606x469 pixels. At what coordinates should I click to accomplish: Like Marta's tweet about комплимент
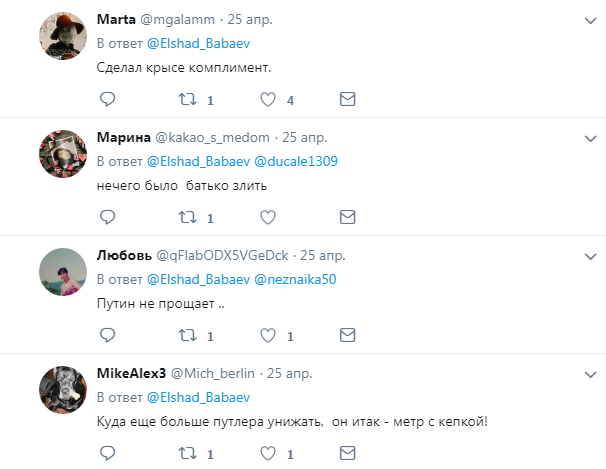pyautogui.click(x=267, y=100)
